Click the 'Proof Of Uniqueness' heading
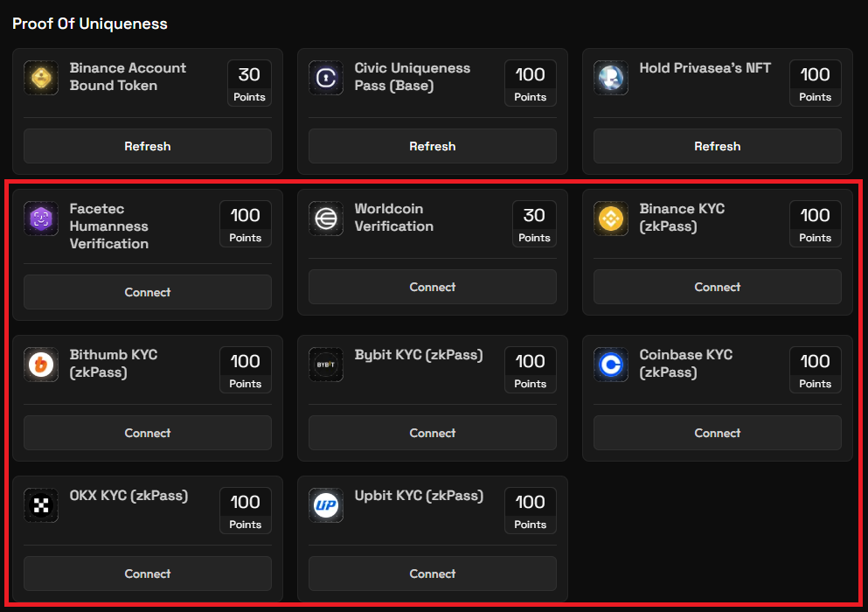 tap(90, 24)
